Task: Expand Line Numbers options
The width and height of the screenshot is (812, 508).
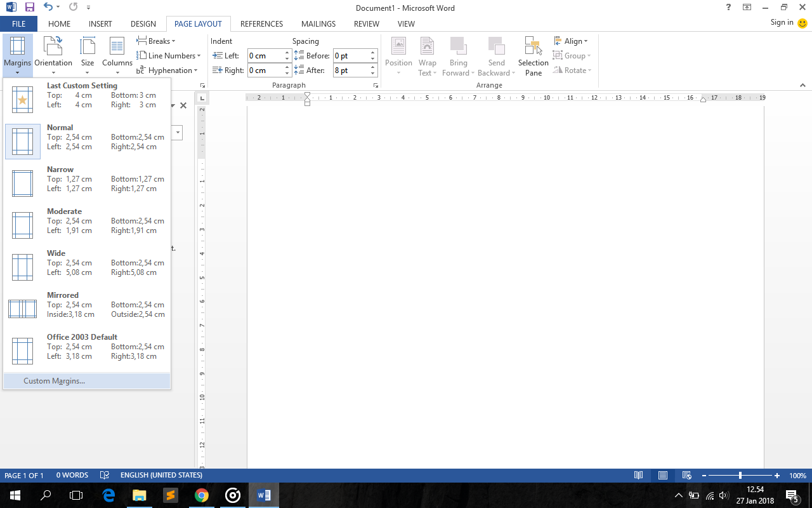Action: tap(168, 56)
